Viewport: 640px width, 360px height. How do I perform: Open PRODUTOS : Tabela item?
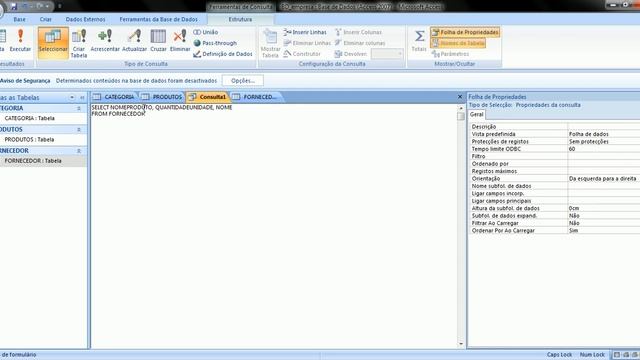click(x=29, y=140)
